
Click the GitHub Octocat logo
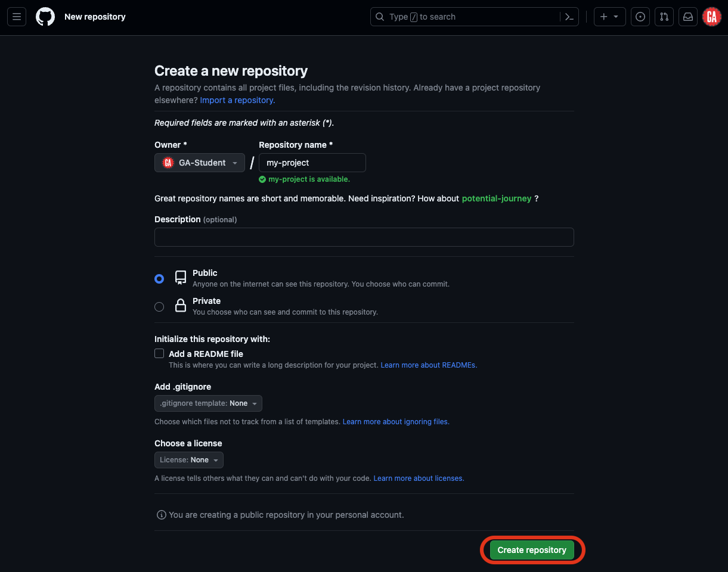[x=45, y=17]
